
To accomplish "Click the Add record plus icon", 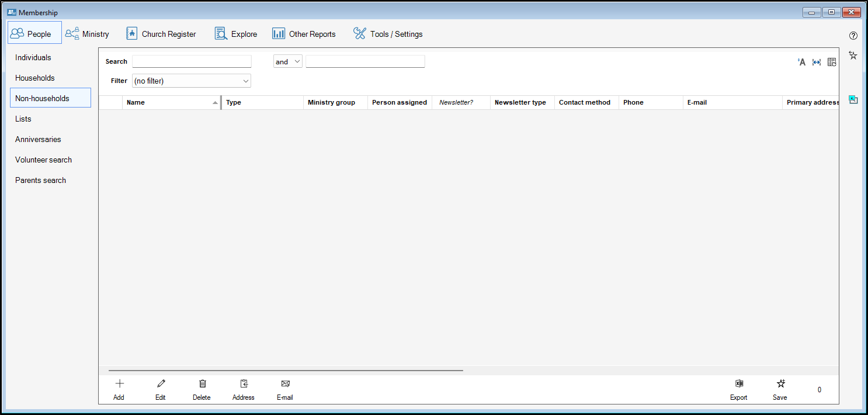I will tap(119, 384).
